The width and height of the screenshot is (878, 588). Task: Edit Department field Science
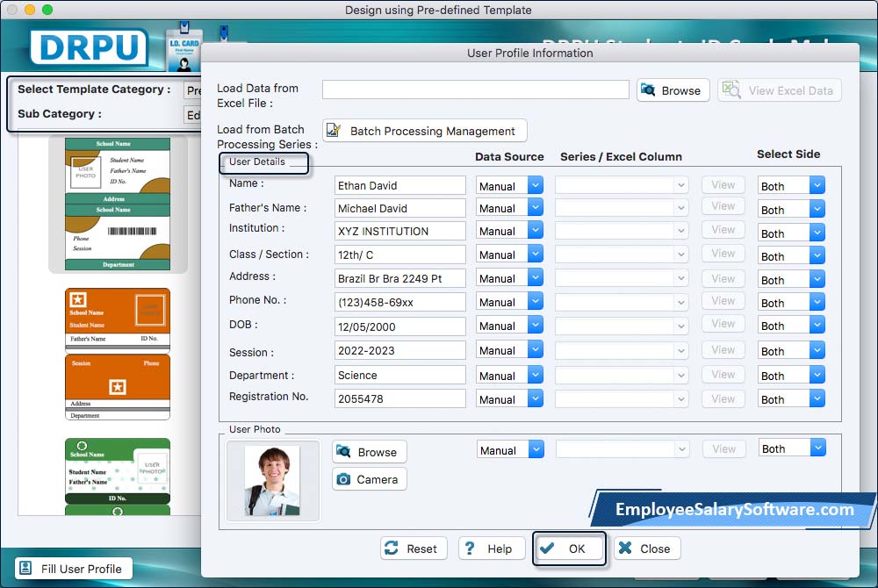[x=399, y=375]
